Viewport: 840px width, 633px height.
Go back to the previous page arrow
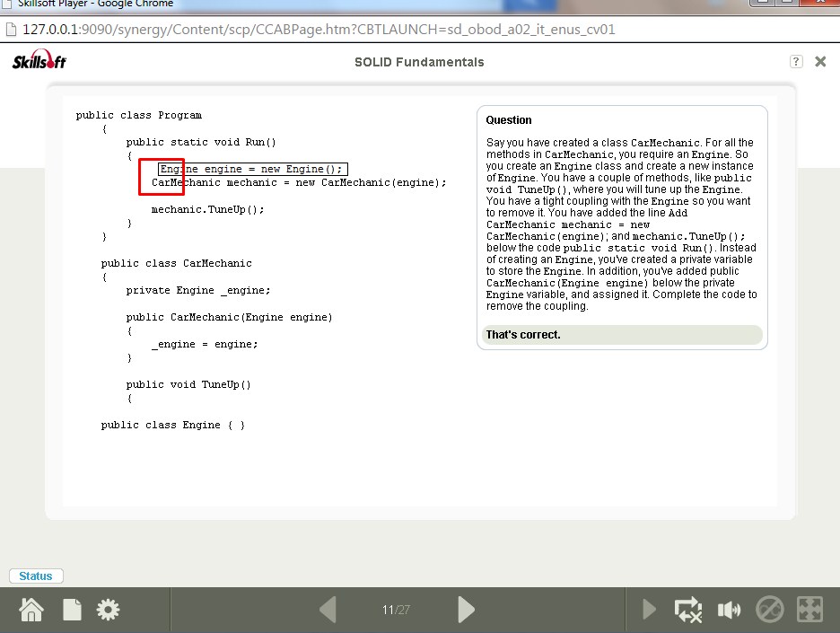(x=328, y=610)
